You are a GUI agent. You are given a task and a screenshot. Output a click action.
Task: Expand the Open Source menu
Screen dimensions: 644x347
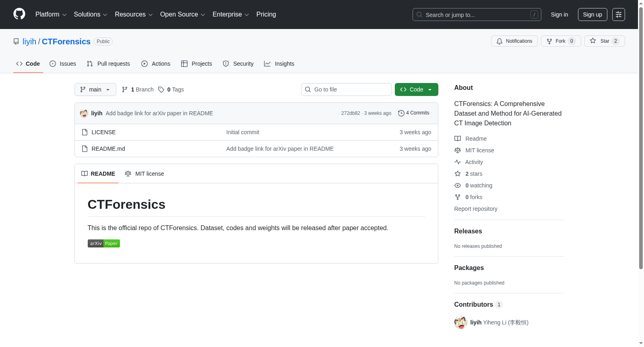click(183, 15)
